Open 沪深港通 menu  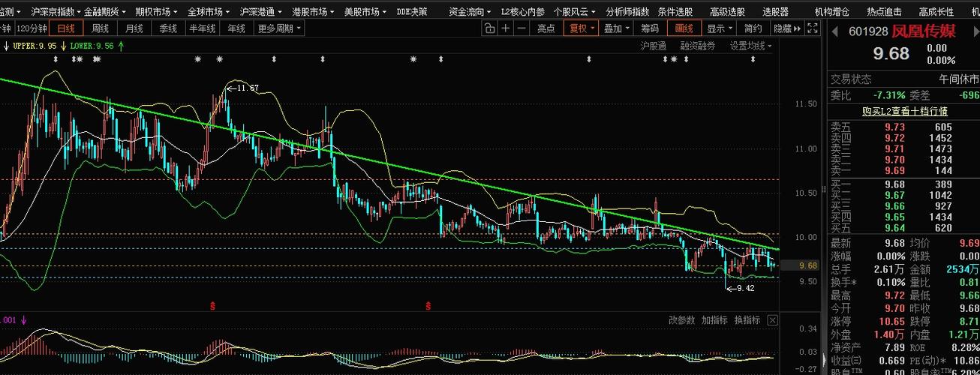pyautogui.click(x=261, y=12)
